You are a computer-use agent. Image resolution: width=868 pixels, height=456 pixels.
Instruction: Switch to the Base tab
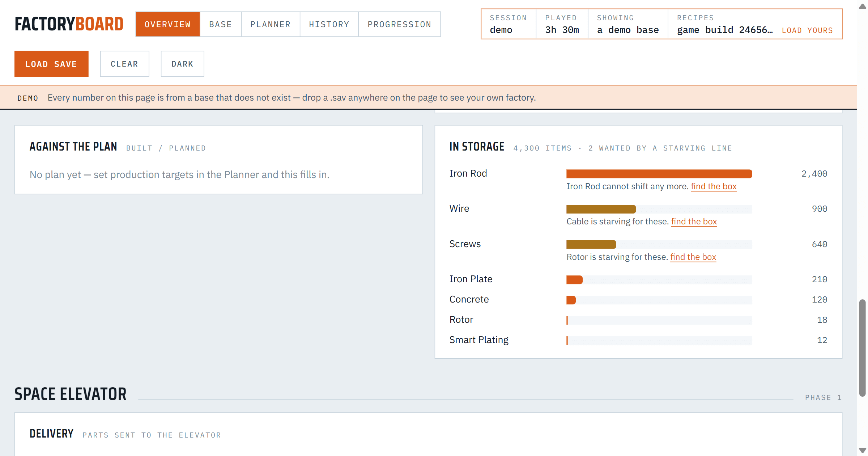click(x=220, y=24)
